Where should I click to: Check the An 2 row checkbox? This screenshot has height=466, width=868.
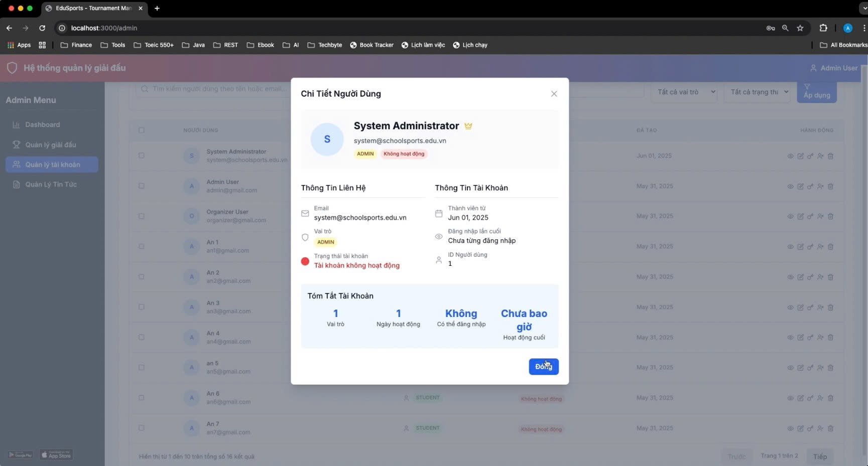point(142,277)
